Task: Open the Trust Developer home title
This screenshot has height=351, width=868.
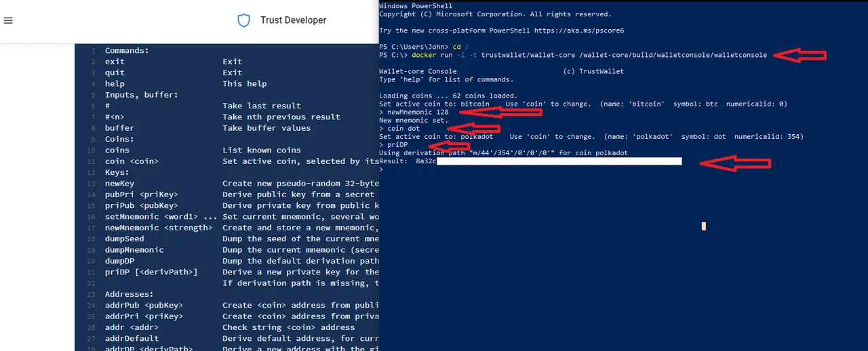Action: tap(293, 20)
